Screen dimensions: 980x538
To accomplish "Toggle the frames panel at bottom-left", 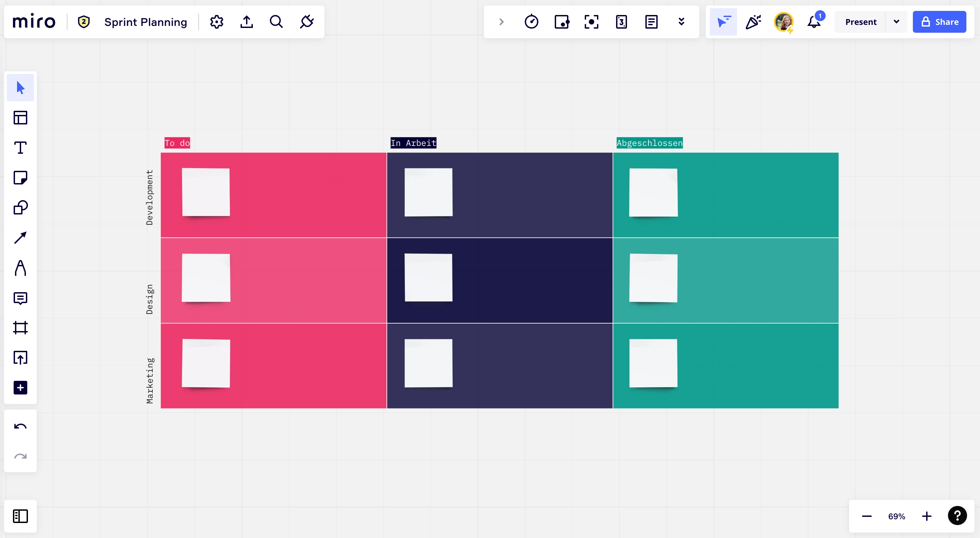I will 20,516.
